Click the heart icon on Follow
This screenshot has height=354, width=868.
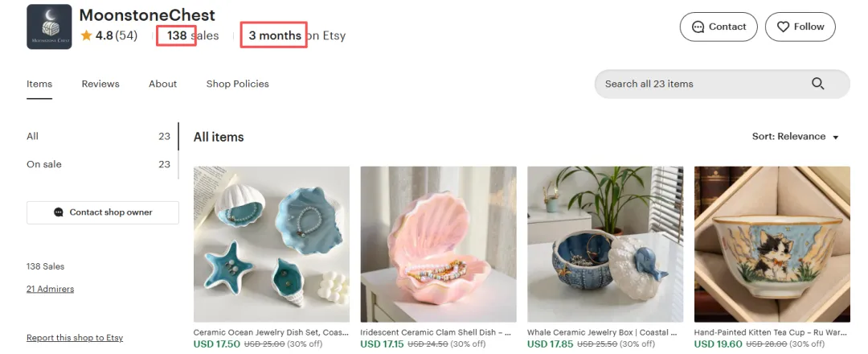(x=783, y=27)
